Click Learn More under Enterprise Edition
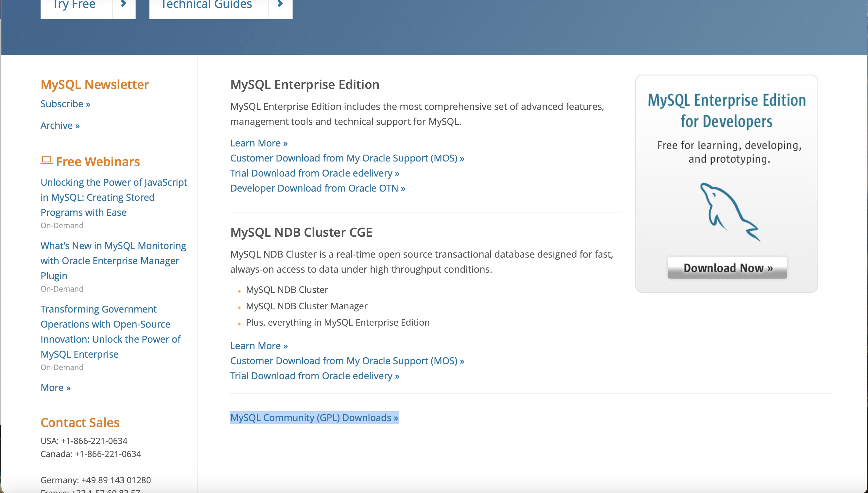 click(259, 143)
